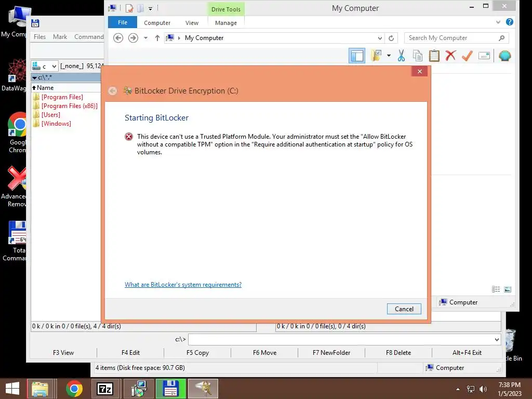Image resolution: width=532 pixels, height=399 pixels.
Task: Cancel the BitLocker setup
Action: click(404, 309)
